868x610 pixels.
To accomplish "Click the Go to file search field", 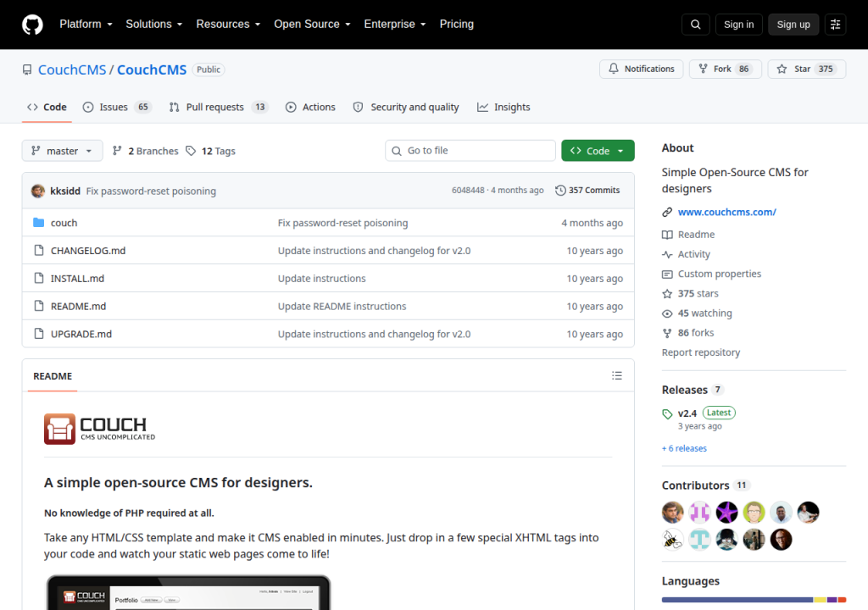I will [470, 151].
